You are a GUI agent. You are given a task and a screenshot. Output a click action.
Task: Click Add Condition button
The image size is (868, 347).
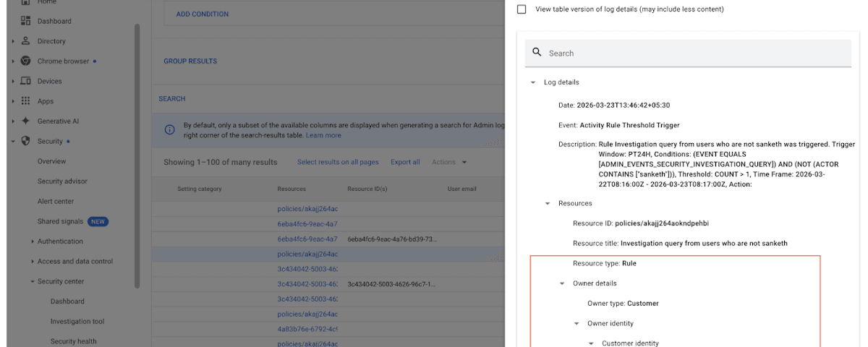[203, 14]
